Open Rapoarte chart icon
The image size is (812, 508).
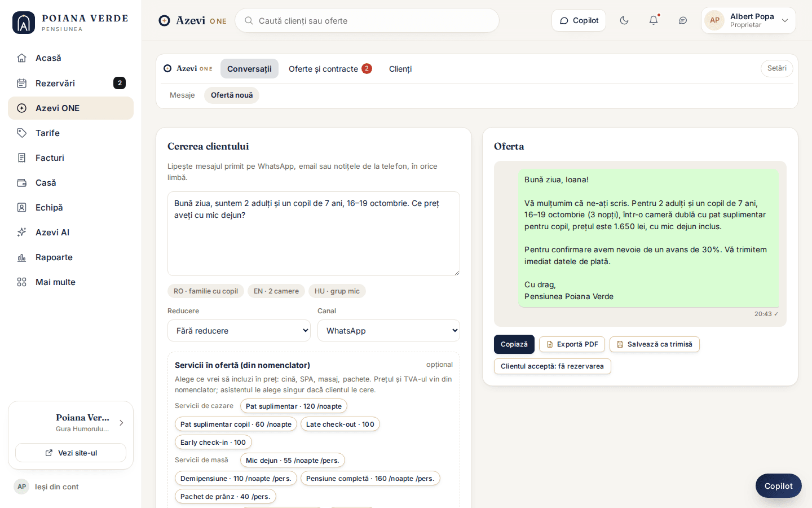22,257
